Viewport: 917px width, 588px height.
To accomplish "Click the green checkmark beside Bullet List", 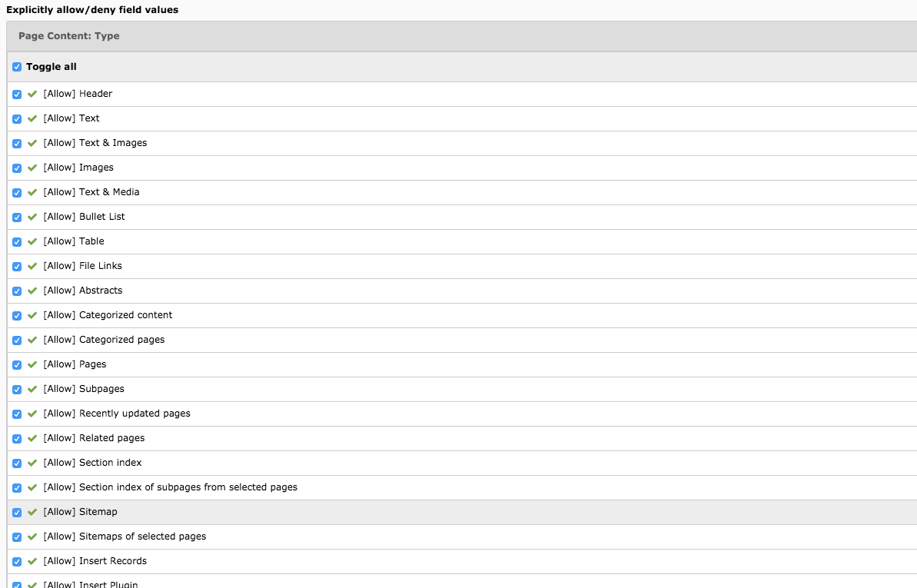I will [33, 217].
